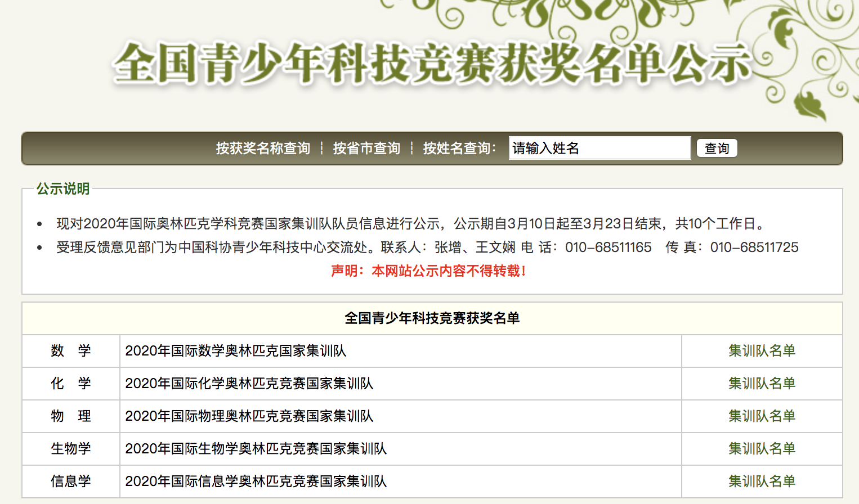Image resolution: width=859 pixels, height=504 pixels.
Task: Click the 按姓名查询 label in navigation bar
Action: (x=459, y=148)
